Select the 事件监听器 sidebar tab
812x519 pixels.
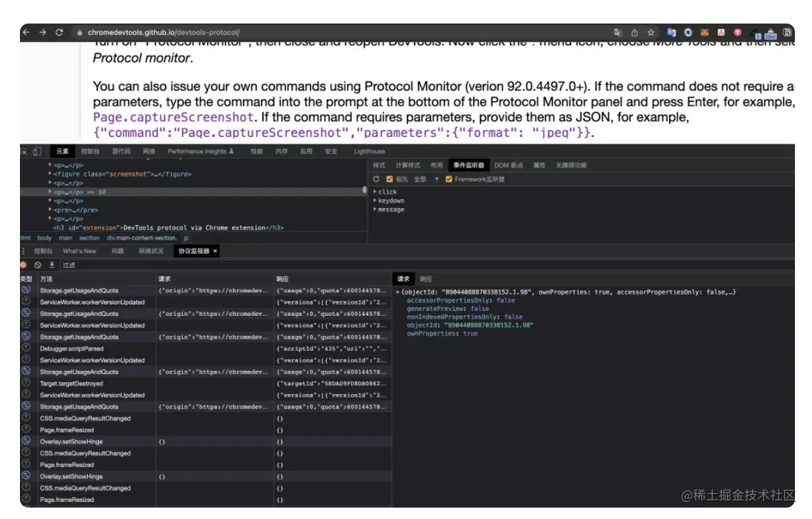(x=469, y=165)
